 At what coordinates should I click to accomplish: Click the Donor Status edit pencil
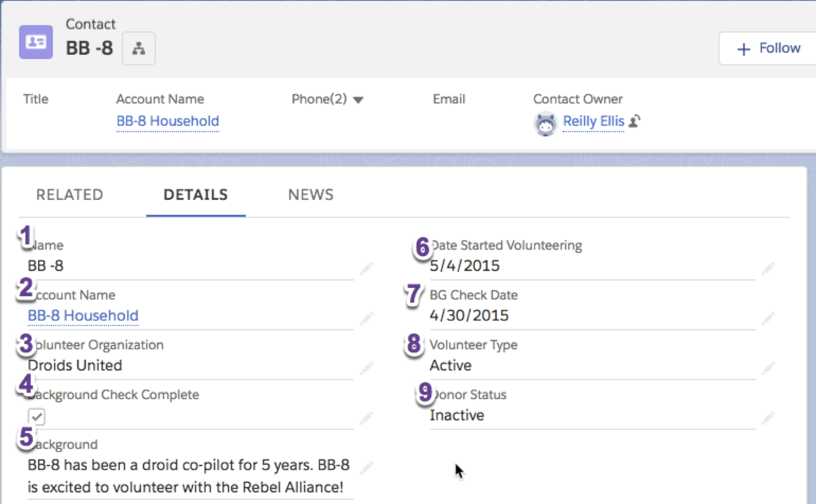tap(768, 418)
